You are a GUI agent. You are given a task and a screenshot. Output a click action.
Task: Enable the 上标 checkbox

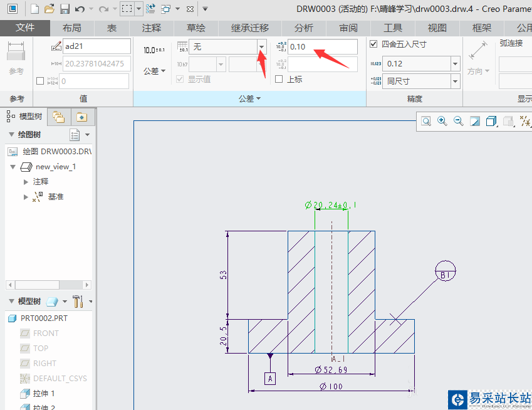pos(279,79)
